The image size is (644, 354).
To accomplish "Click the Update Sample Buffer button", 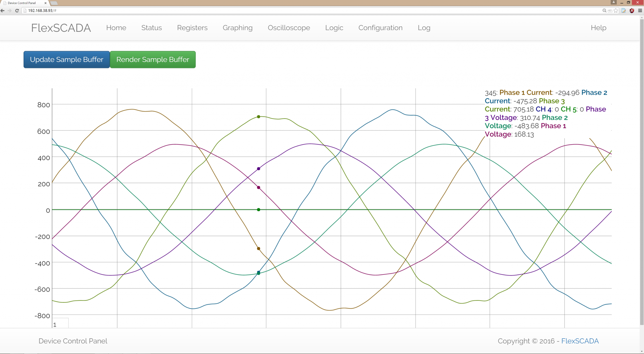I will 66,59.
